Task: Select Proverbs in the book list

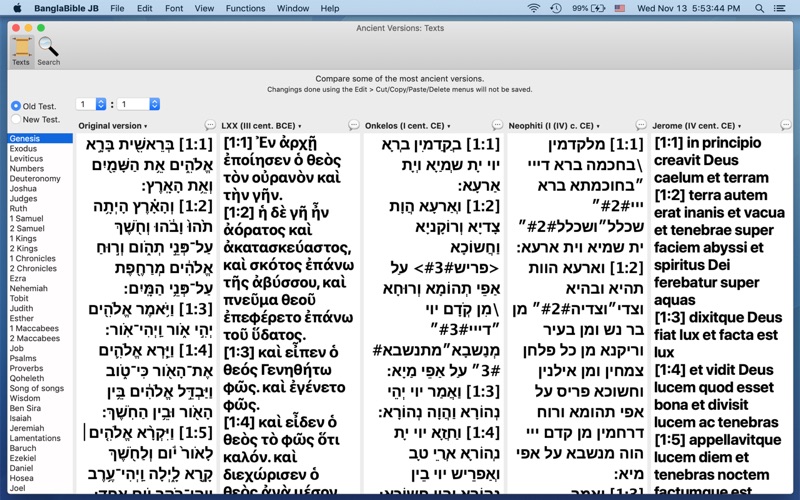Action: tap(40, 368)
